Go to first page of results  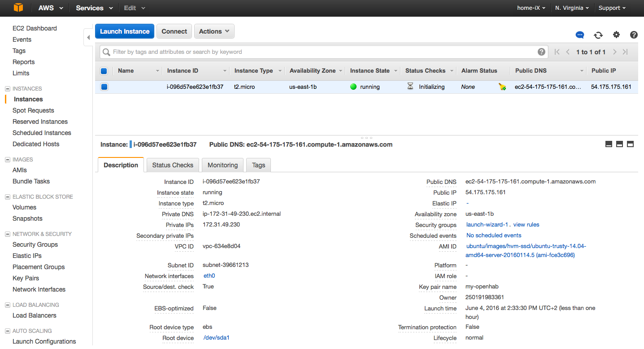pos(557,52)
